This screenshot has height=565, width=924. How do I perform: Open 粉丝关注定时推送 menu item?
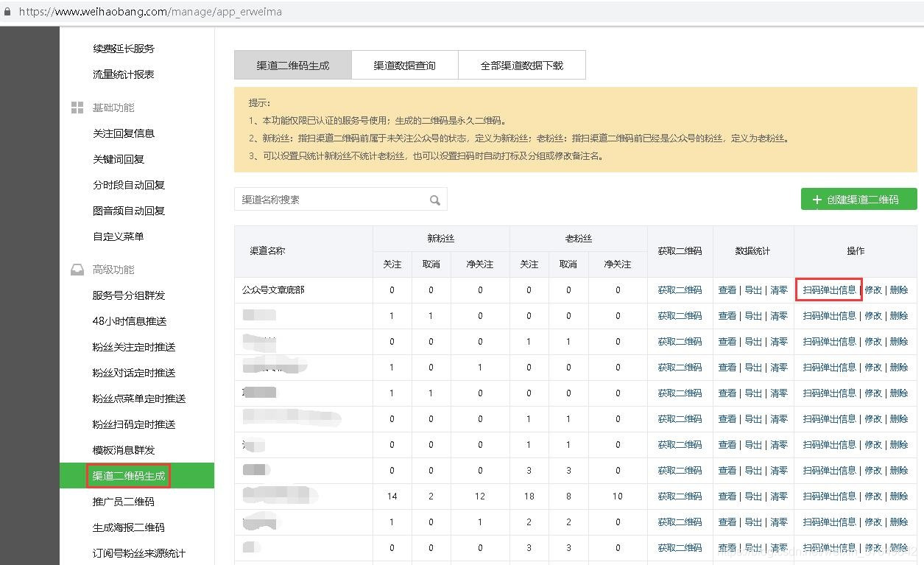click(x=134, y=347)
